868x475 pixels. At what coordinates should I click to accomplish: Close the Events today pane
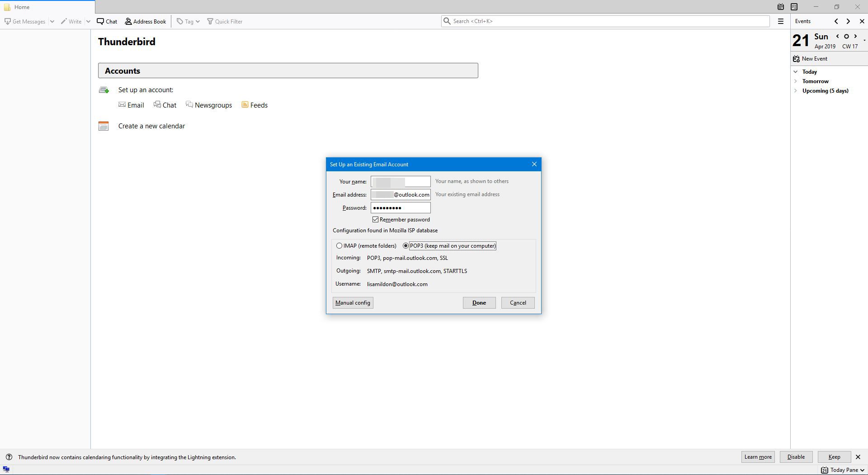point(862,21)
